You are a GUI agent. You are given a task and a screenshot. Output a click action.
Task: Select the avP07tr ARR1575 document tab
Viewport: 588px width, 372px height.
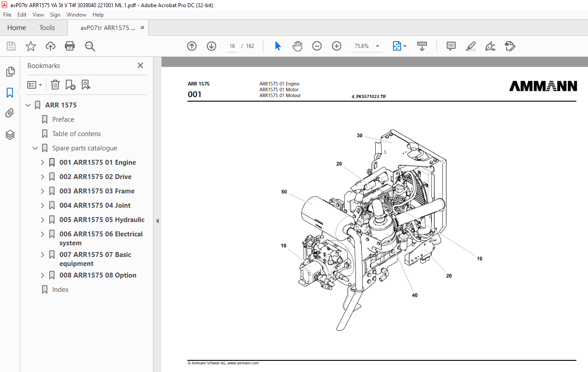(108, 28)
